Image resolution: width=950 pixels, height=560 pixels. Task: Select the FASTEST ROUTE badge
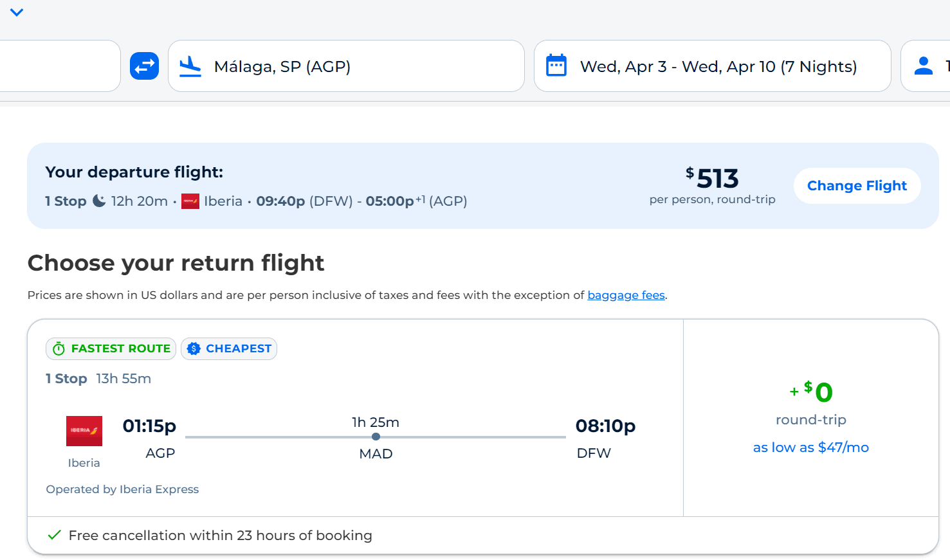click(x=111, y=348)
